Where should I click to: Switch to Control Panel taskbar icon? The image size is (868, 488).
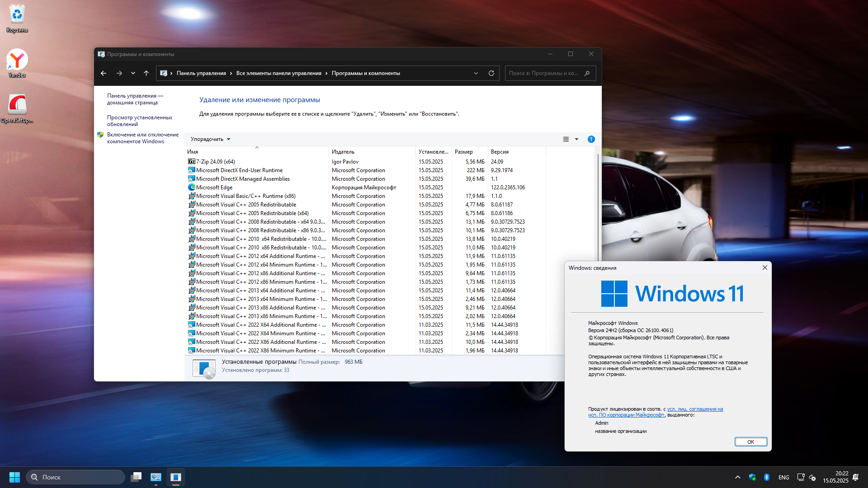pos(156,477)
